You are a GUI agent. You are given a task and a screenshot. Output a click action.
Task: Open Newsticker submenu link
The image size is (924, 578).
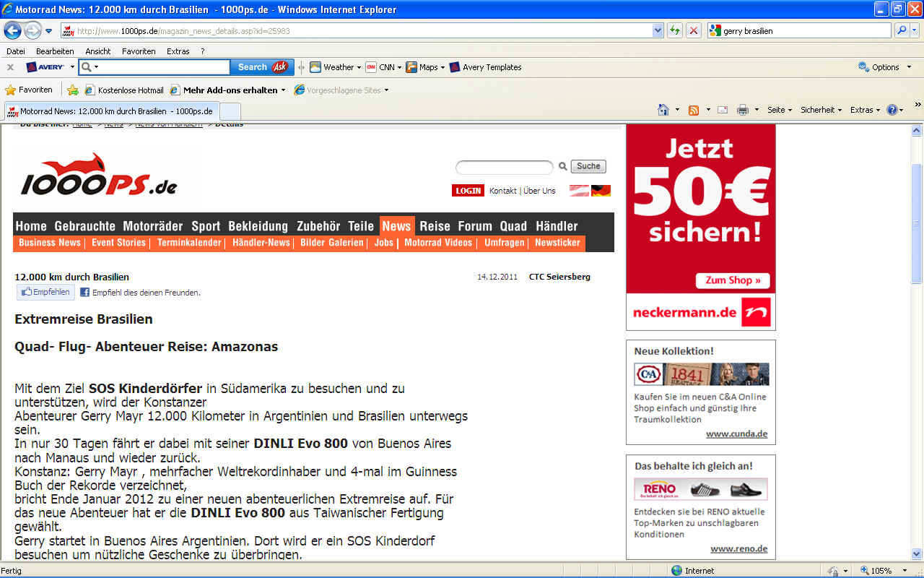click(557, 243)
